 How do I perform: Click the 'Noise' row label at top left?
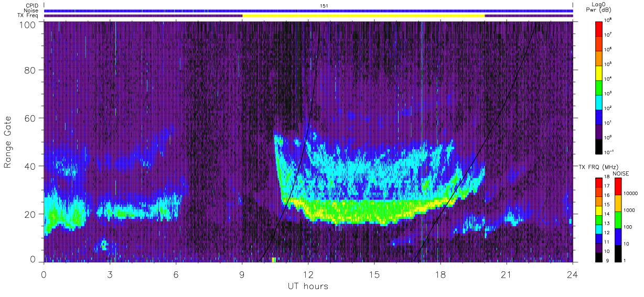[31, 10]
